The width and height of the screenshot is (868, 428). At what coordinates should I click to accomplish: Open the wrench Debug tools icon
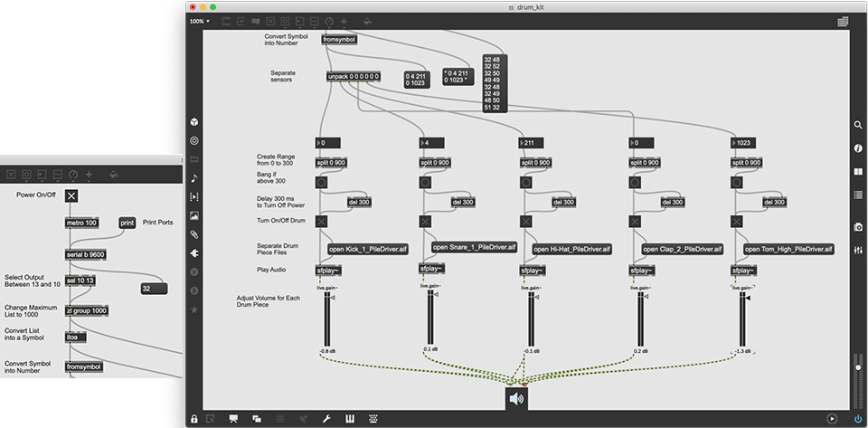326,419
